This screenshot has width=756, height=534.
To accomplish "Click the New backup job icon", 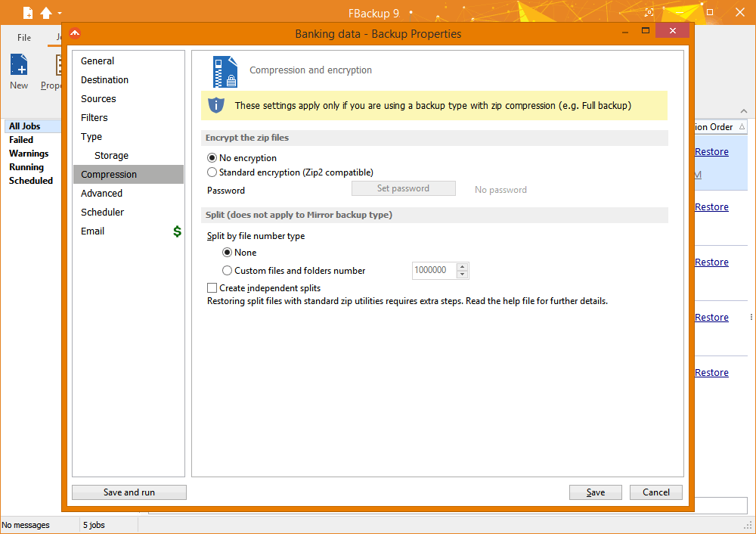I will [x=19, y=66].
